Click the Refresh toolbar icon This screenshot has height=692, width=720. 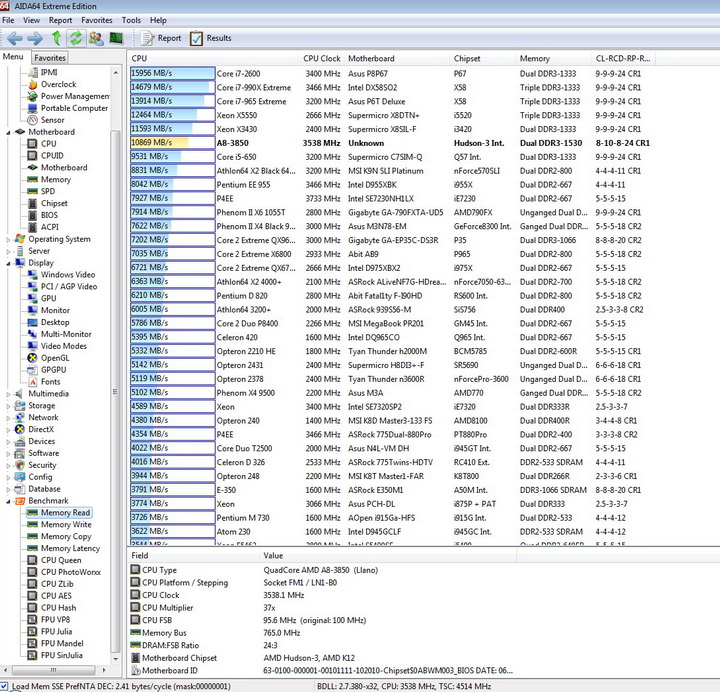pyautogui.click(x=76, y=38)
